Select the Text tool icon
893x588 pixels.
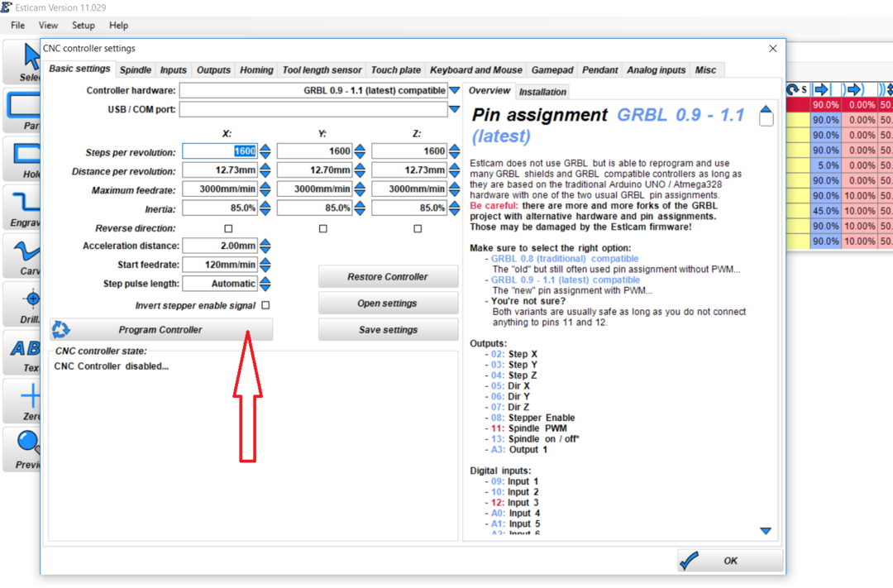coord(25,352)
